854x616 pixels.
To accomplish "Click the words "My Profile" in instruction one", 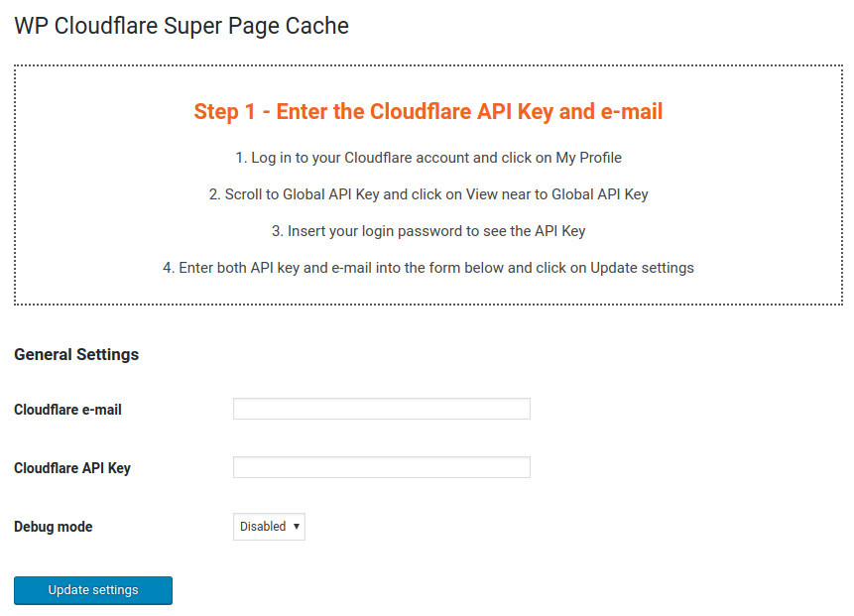I will point(588,158).
